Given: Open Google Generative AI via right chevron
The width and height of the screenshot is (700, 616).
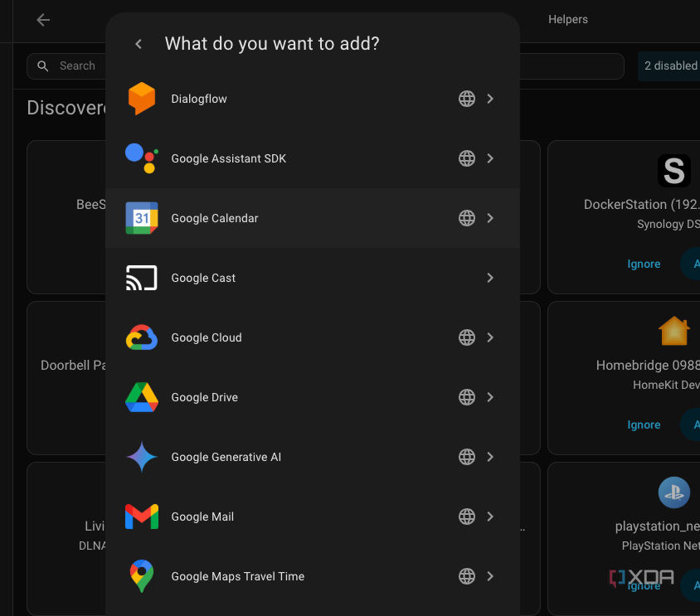Looking at the screenshot, I should pyautogui.click(x=490, y=457).
